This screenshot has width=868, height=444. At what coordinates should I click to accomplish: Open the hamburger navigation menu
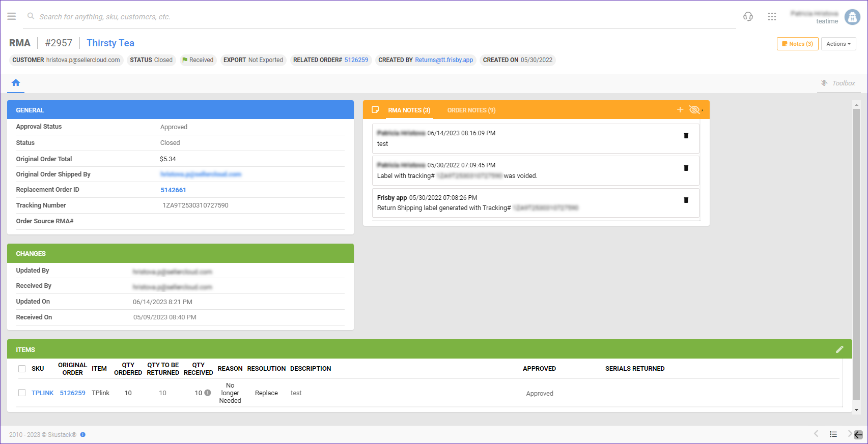(12, 17)
